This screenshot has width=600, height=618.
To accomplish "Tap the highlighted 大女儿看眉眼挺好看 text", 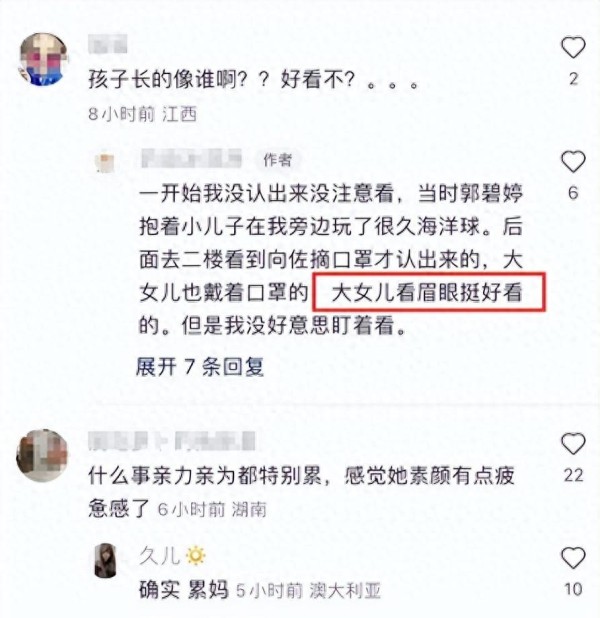I will pyautogui.click(x=429, y=292).
